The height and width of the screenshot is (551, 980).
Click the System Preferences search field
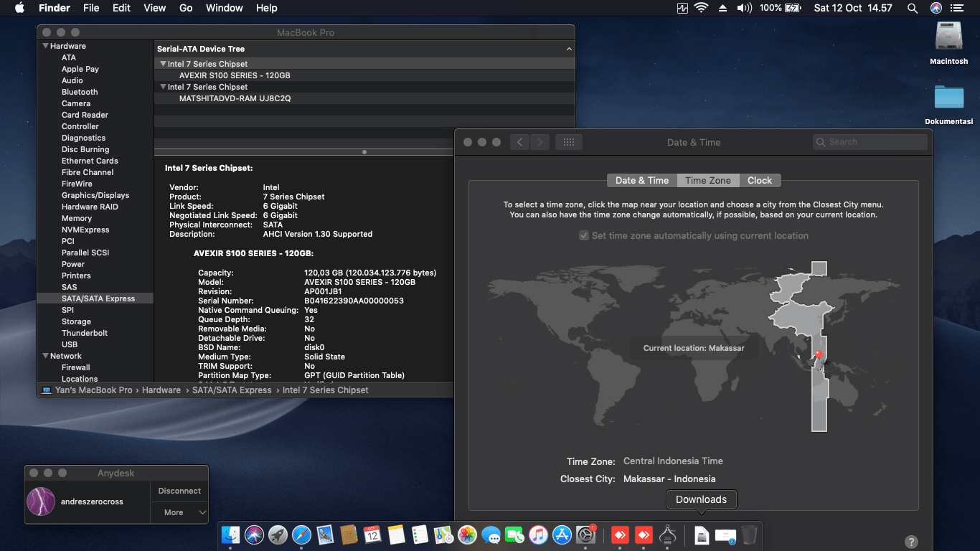click(x=870, y=142)
